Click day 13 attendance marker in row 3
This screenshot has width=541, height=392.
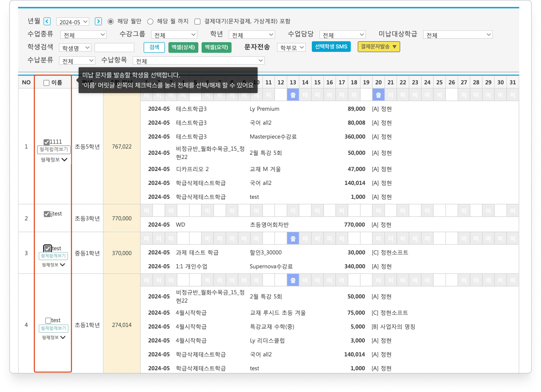(293, 238)
